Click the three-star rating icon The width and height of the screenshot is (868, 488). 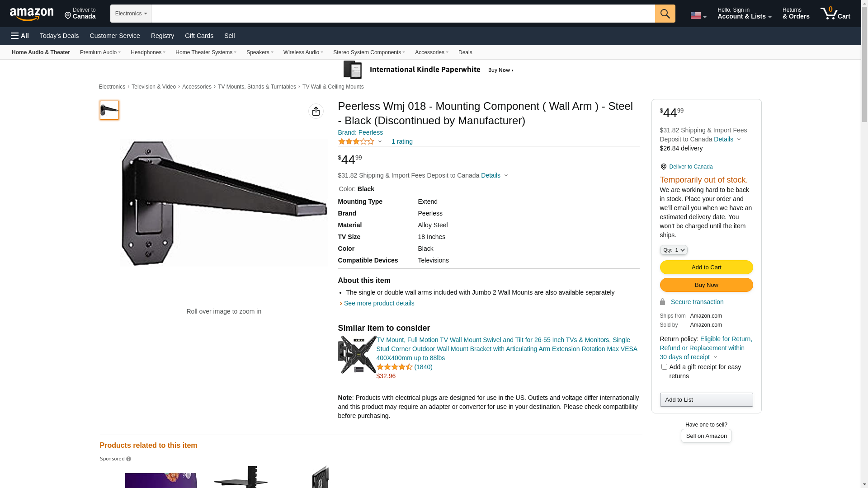(356, 141)
